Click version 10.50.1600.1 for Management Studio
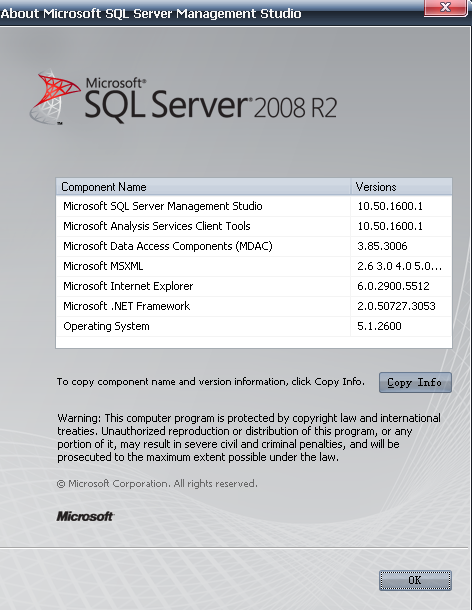Viewport: 472px width, 610px height. coord(390,206)
